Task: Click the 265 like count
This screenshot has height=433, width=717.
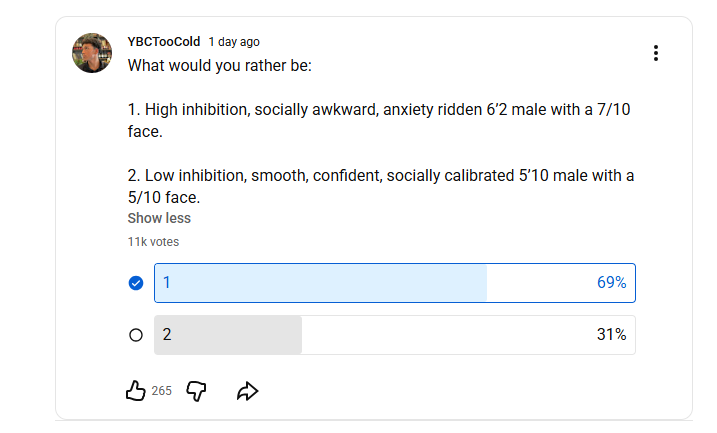Action: click(x=162, y=391)
